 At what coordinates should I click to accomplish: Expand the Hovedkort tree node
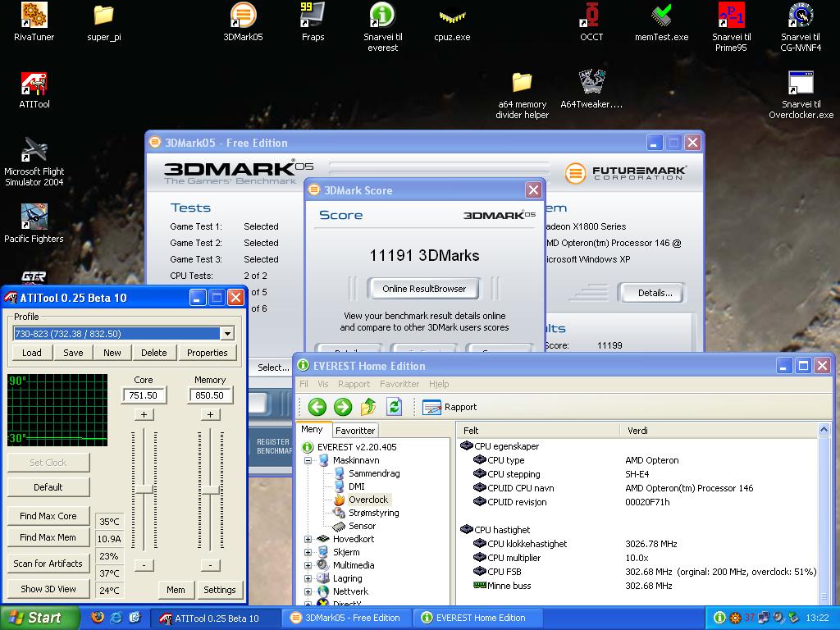(x=308, y=539)
